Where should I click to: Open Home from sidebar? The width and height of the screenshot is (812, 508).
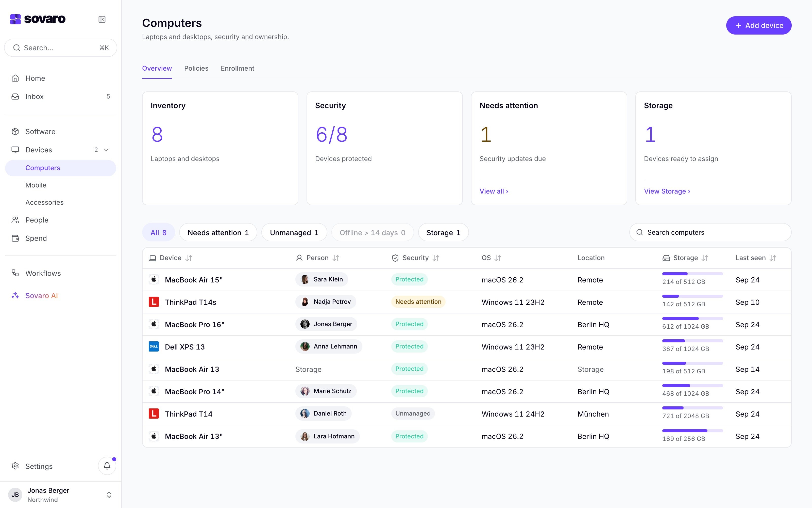tap(60, 78)
